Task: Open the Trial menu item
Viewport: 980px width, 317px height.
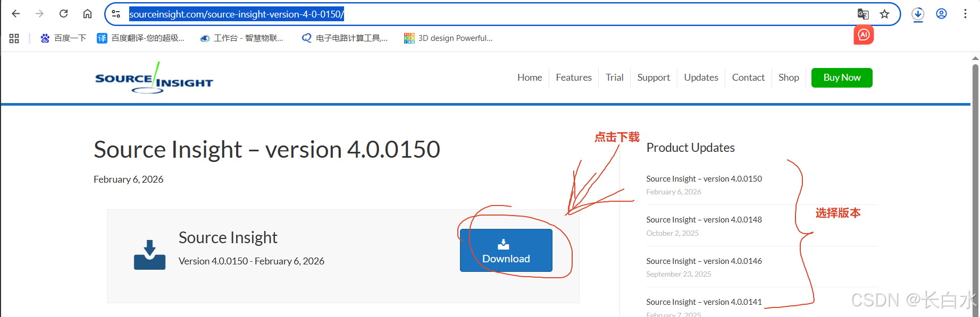Action: pos(614,78)
